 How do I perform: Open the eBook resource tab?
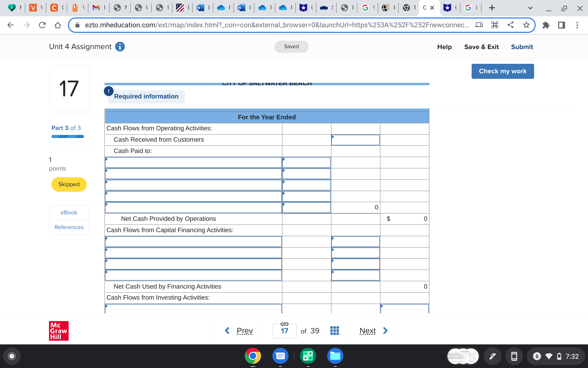coord(69,213)
